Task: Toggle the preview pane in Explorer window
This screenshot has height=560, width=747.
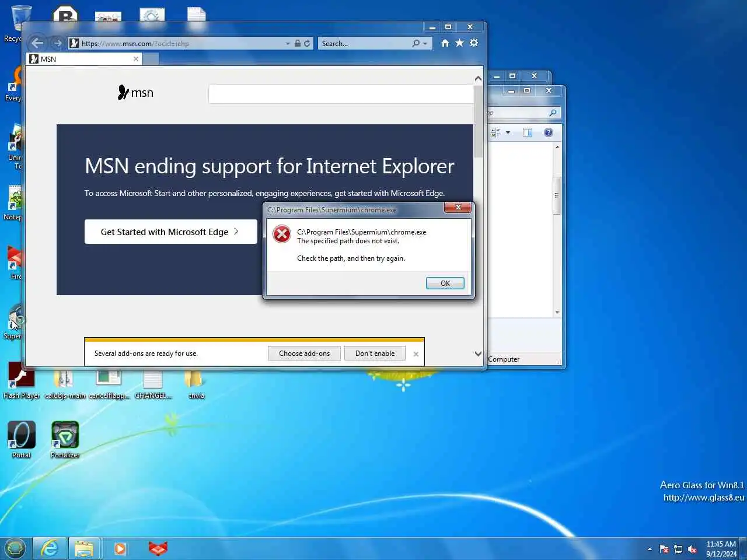Action: (528, 132)
